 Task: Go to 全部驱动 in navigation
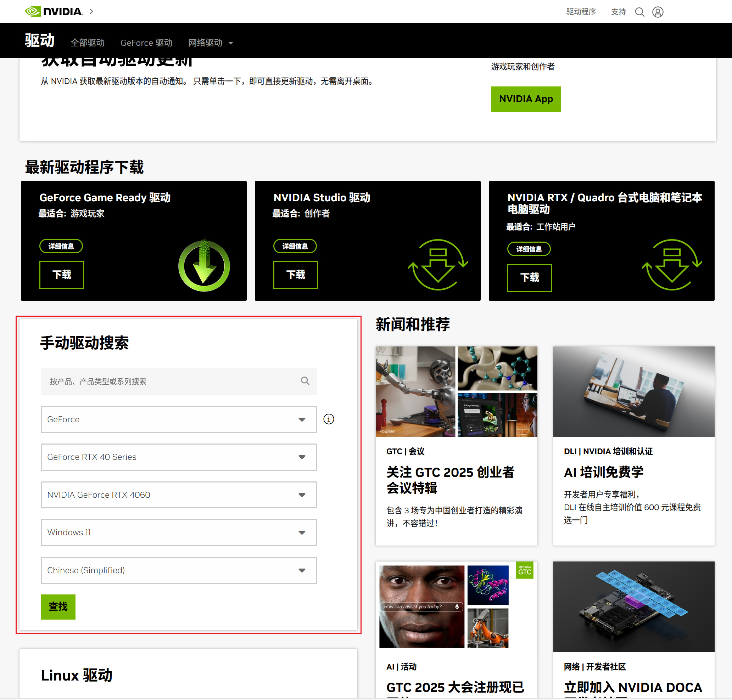point(87,43)
